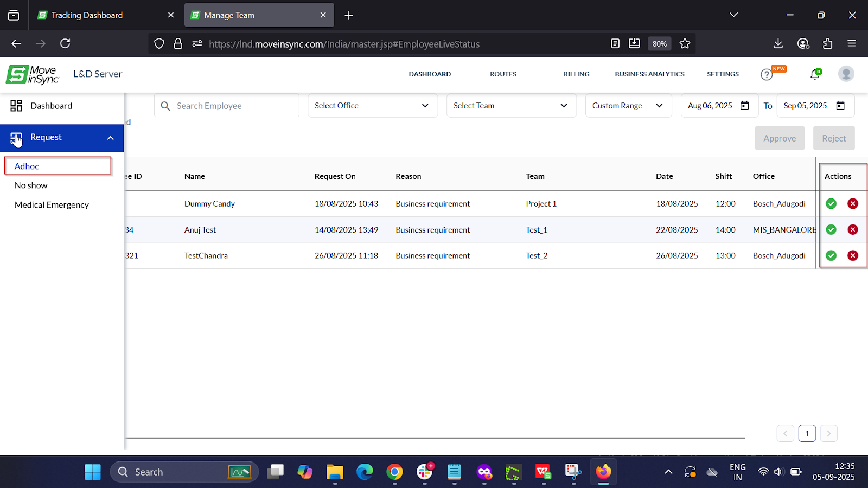Click the user profile avatar
The image size is (868, 488).
coord(846,74)
